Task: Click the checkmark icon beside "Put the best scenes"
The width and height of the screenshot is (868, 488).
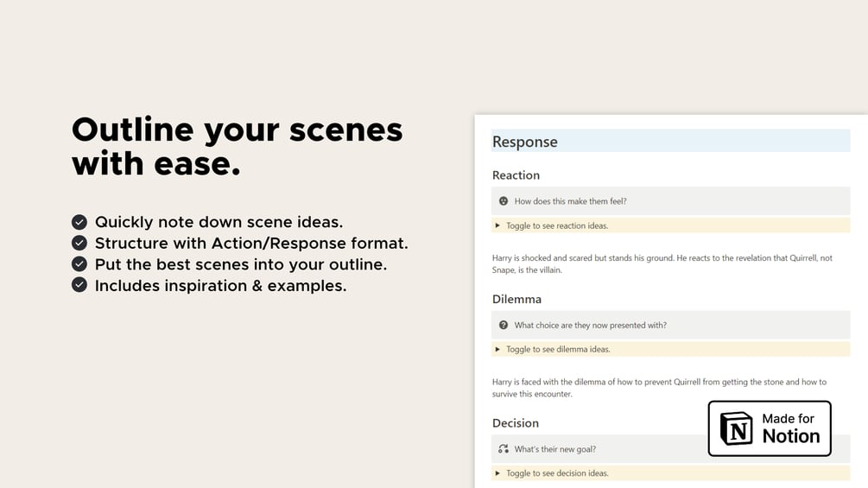Action: (79, 263)
